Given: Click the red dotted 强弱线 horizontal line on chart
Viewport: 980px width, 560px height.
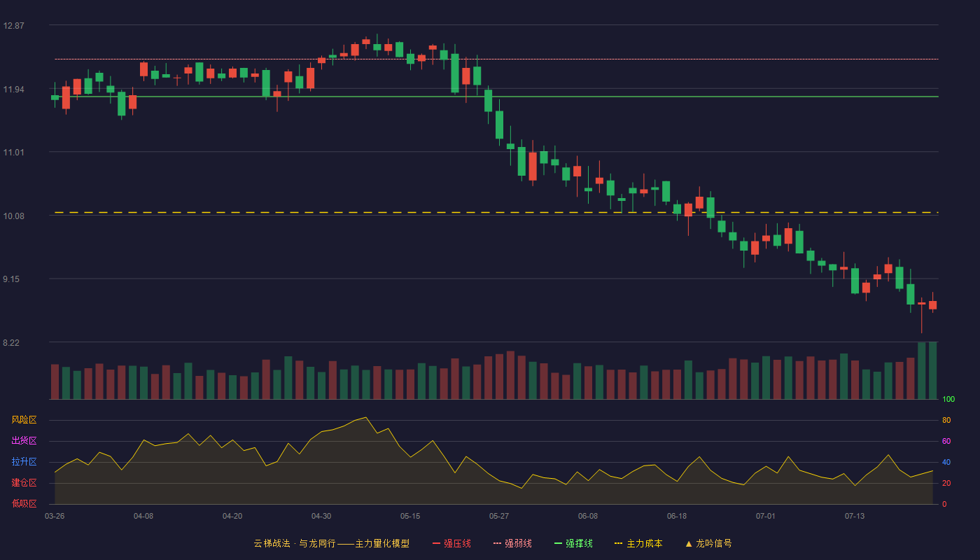Looking at the screenshot, I should pyautogui.click(x=496, y=59).
